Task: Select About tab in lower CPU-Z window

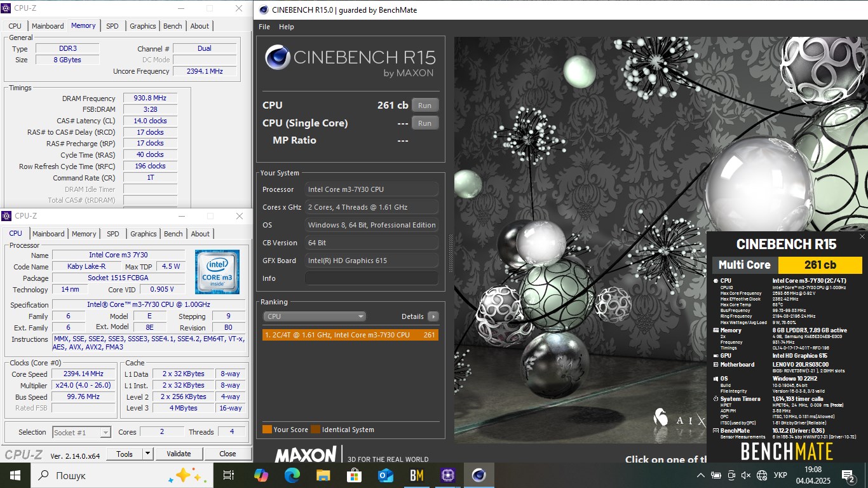Action: pyautogui.click(x=200, y=234)
